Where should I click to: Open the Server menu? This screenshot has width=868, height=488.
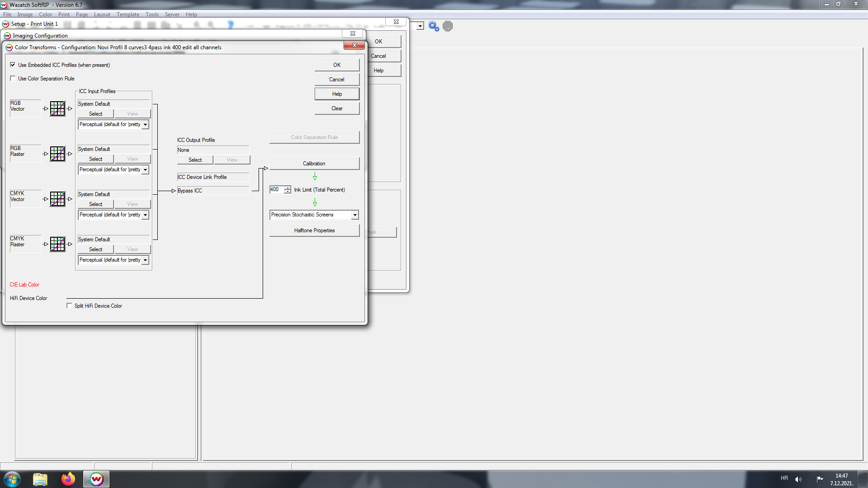172,14
